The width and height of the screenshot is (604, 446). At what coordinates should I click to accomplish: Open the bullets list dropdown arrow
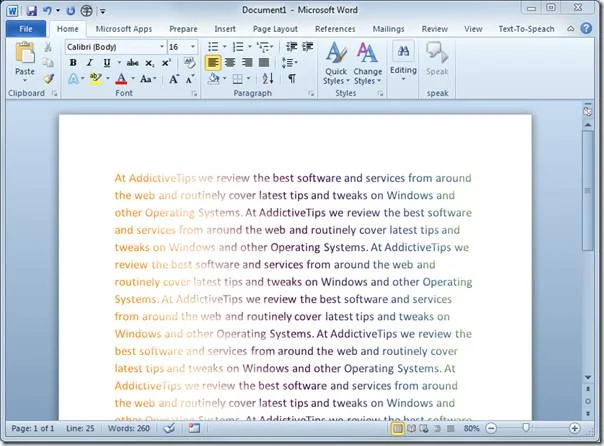tap(225, 47)
